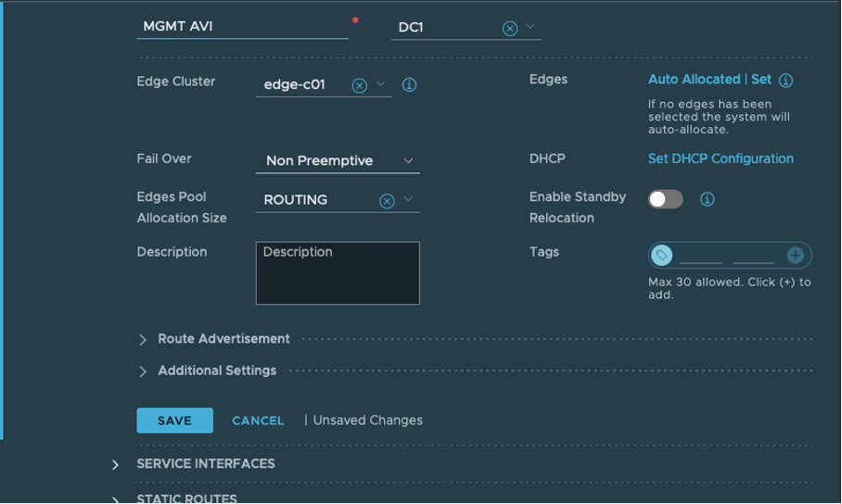Edit the MGMT AVI name field
This screenshot has height=504, width=842.
coord(242,26)
